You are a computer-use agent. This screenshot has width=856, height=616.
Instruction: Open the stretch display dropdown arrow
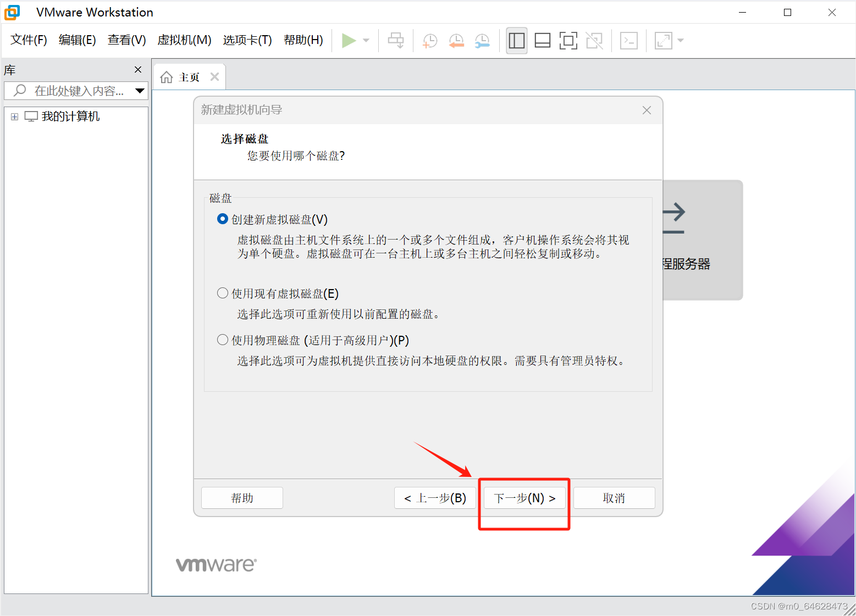pyautogui.click(x=681, y=40)
